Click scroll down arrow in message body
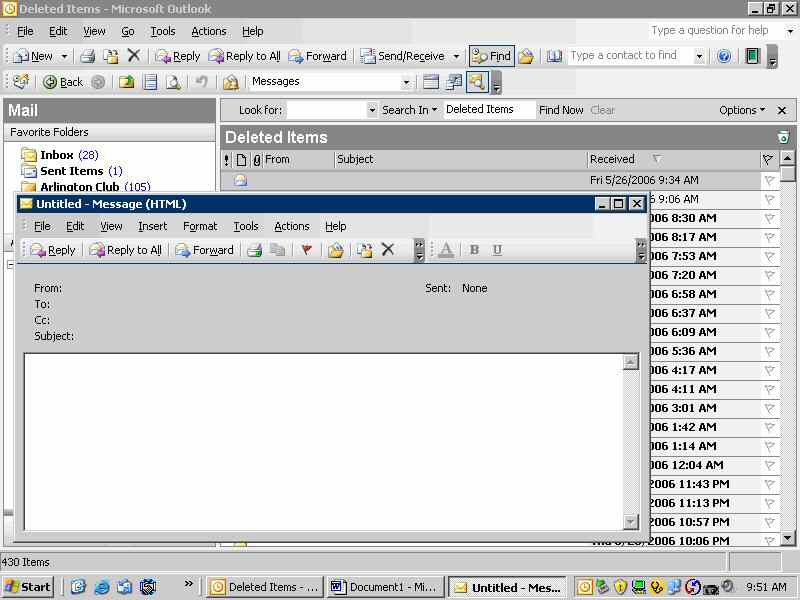 pyautogui.click(x=631, y=521)
